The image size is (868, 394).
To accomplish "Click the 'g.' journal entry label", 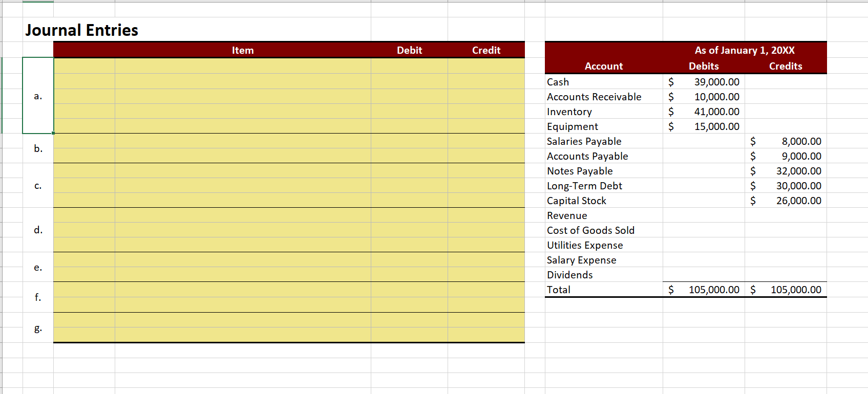I will point(38,329).
